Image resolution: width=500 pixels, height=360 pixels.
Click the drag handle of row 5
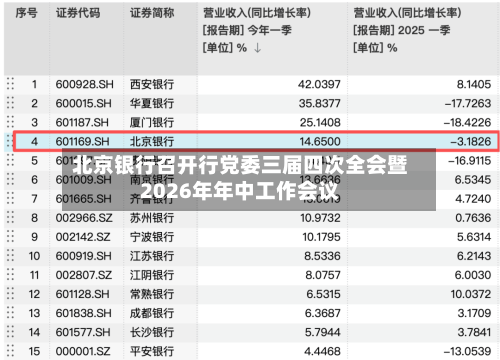[x=10, y=160]
